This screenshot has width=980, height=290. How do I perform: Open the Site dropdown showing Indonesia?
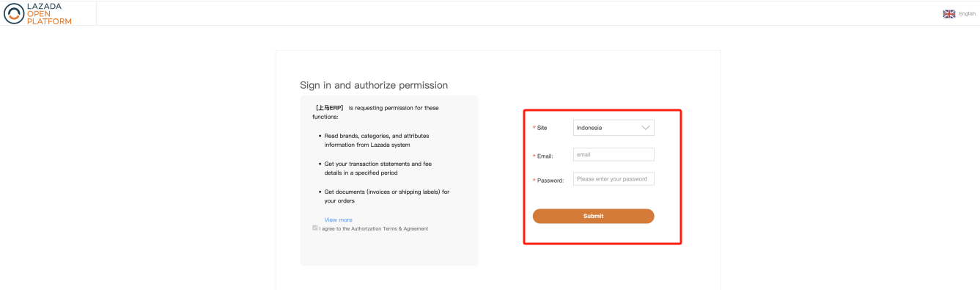coord(614,128)
